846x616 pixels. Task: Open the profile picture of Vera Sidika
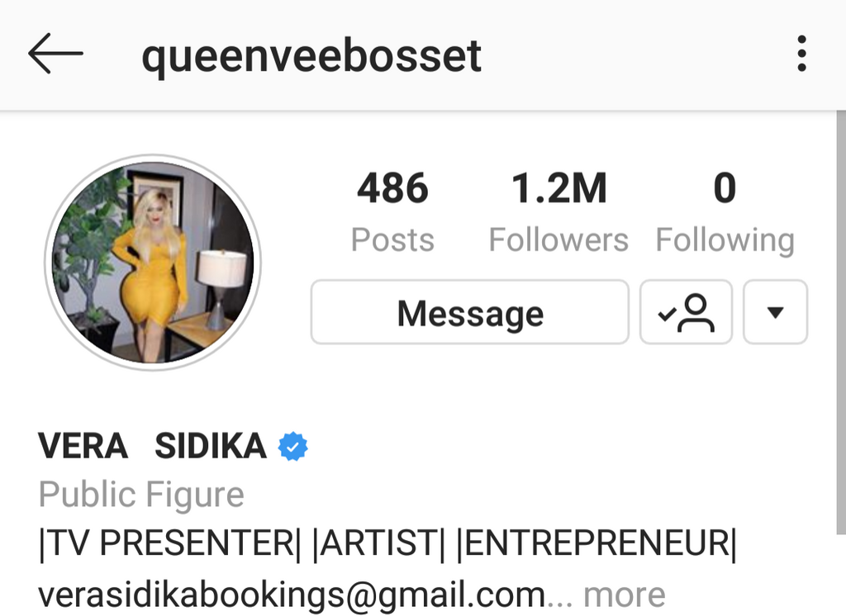click(153, 263)
